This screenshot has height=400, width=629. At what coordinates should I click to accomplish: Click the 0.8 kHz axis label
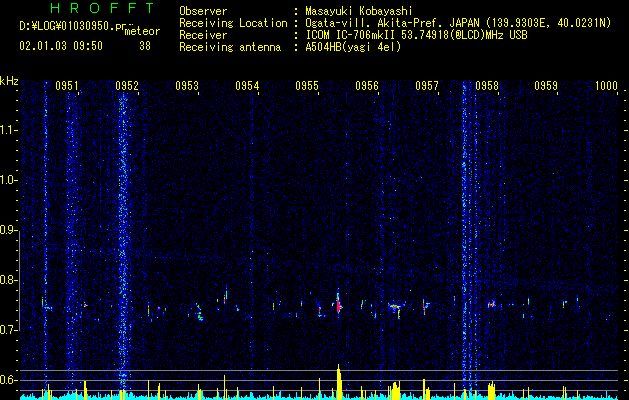coord(9,280)
